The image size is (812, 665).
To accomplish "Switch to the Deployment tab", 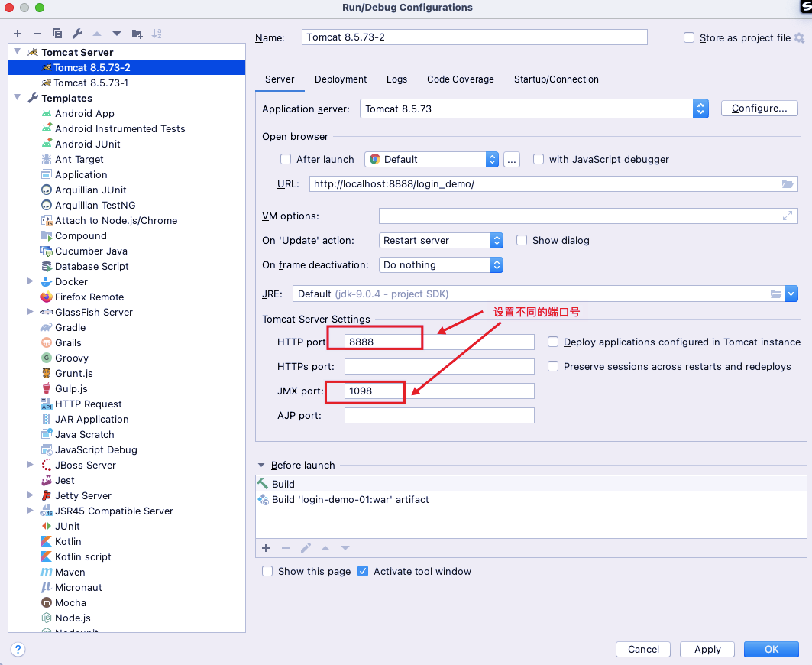I will [x=341, y=79].
